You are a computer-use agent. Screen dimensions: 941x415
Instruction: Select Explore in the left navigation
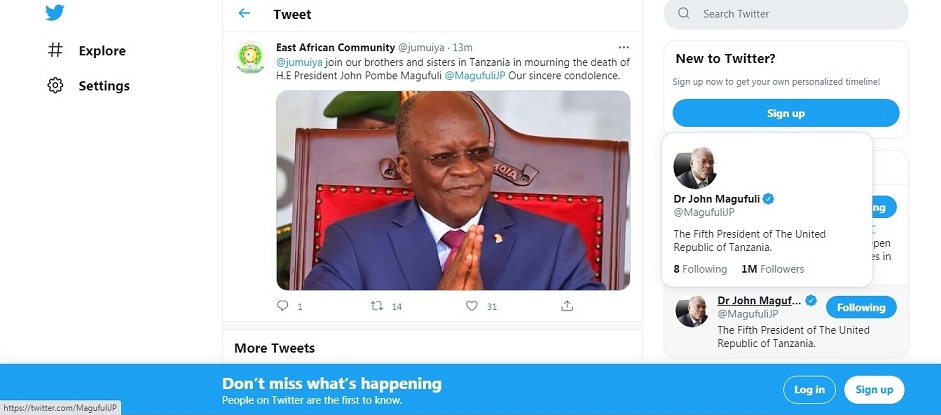coord(102,51)
